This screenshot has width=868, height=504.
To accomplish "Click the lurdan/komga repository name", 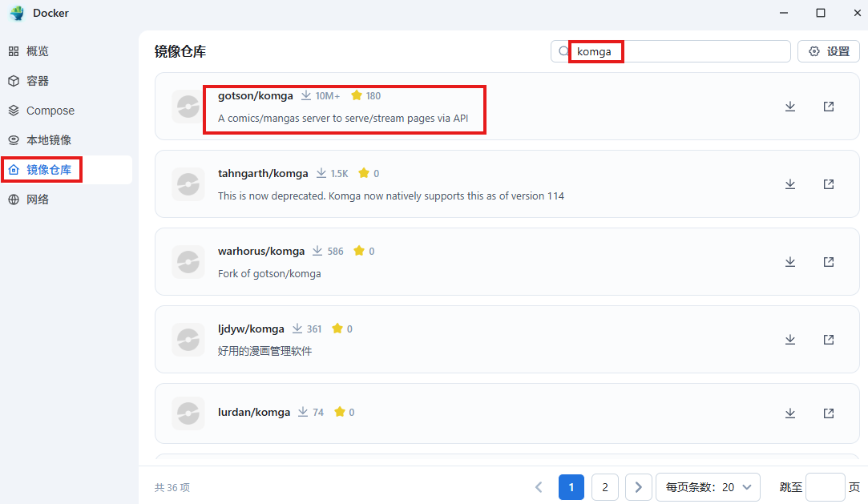I will click(x=254, y=412).
